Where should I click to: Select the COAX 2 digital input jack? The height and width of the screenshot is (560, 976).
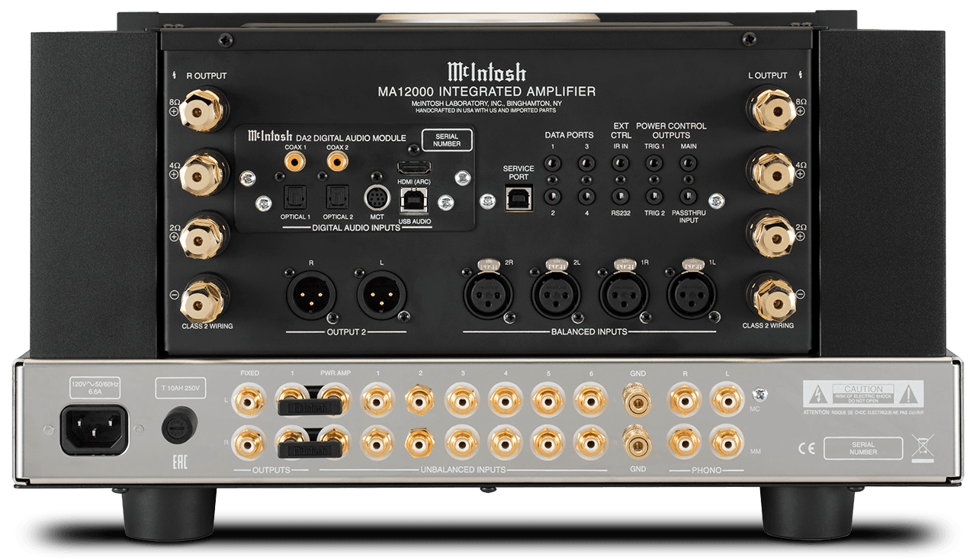coord(338,161)
